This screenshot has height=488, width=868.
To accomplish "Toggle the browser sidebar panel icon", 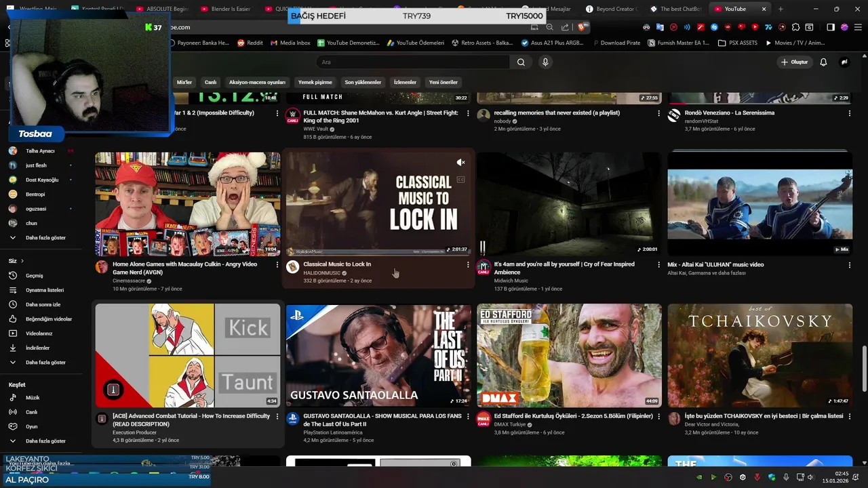I will pyautogui.click(x=831, y=27).
